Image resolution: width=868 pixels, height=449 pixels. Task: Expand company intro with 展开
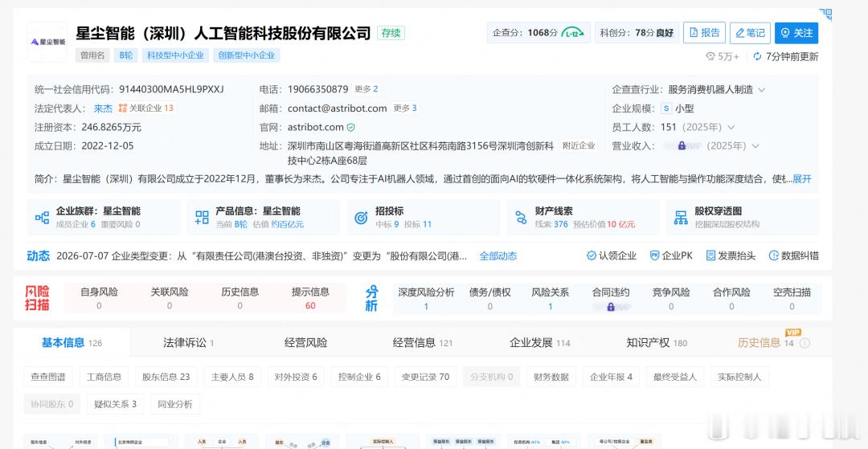(802, 178)
